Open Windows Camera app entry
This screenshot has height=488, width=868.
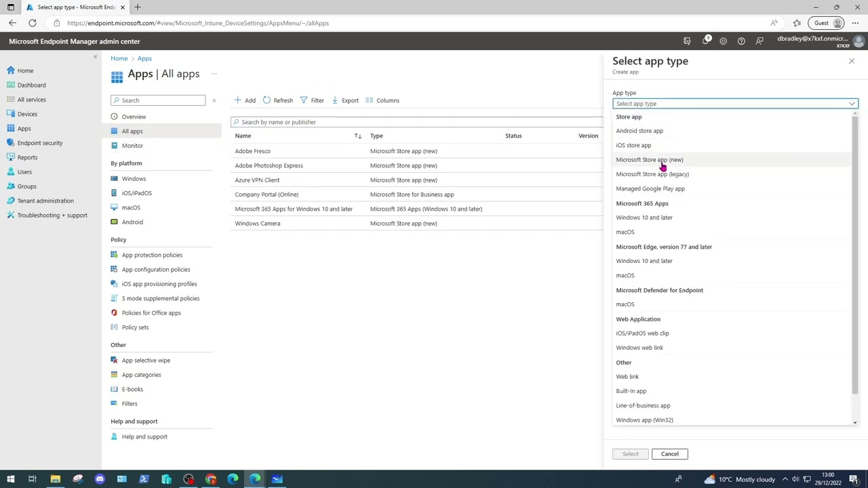tap(257, 224)
